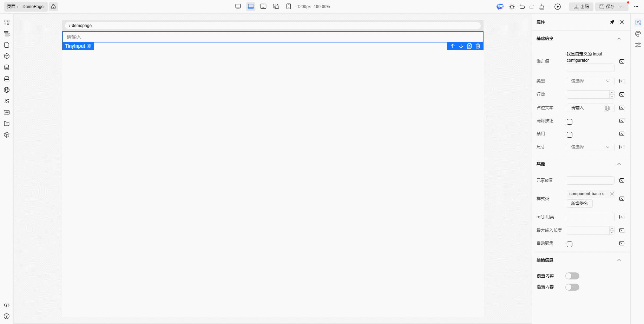This screenshot has width=644, height=324.
Task: Move TinyInput up with the arrow icon
Action: click(453, 46)
